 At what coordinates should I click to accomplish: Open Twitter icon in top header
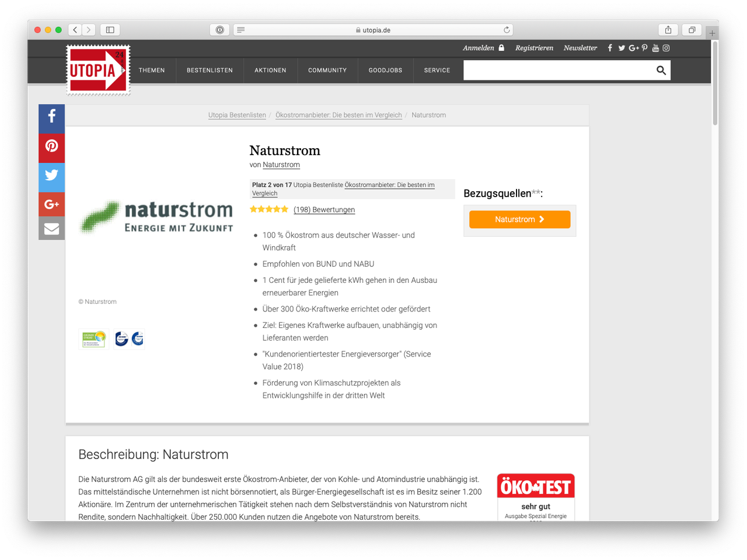pos(622,48)
